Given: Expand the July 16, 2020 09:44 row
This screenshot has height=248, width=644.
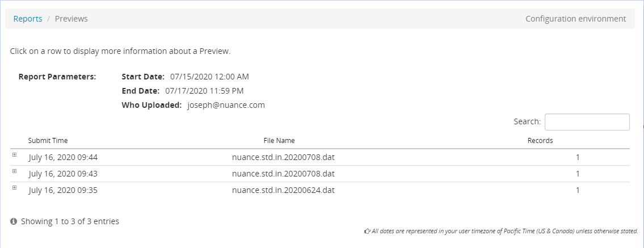Looking at the screenshot, I should [x=14, y=155].
